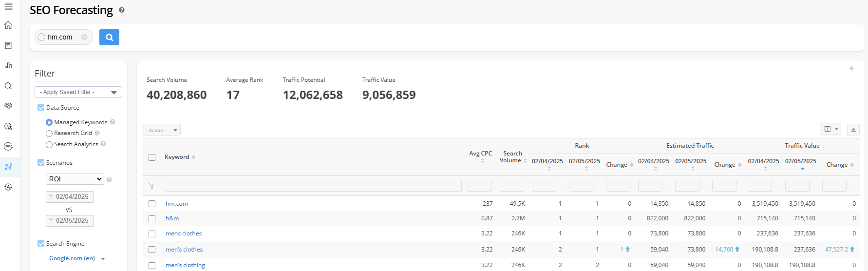The image size is (868, 271).
Task: Select the Research Grid radio button
Action: 49,134
